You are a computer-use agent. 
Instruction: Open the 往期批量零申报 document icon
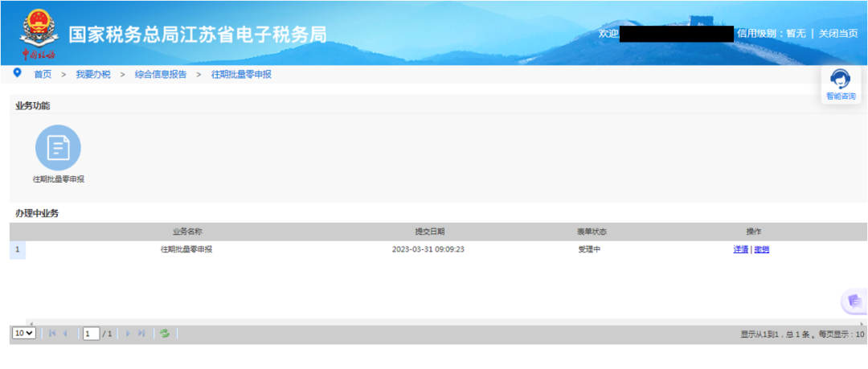point(58,147)
